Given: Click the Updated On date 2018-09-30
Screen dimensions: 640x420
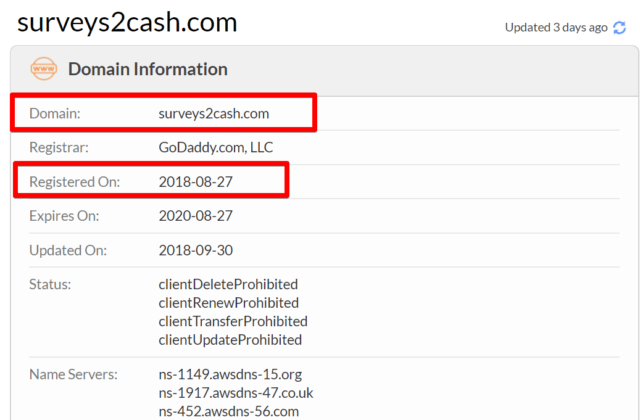Looking at the screenshot, I should (x=196, y=250).
